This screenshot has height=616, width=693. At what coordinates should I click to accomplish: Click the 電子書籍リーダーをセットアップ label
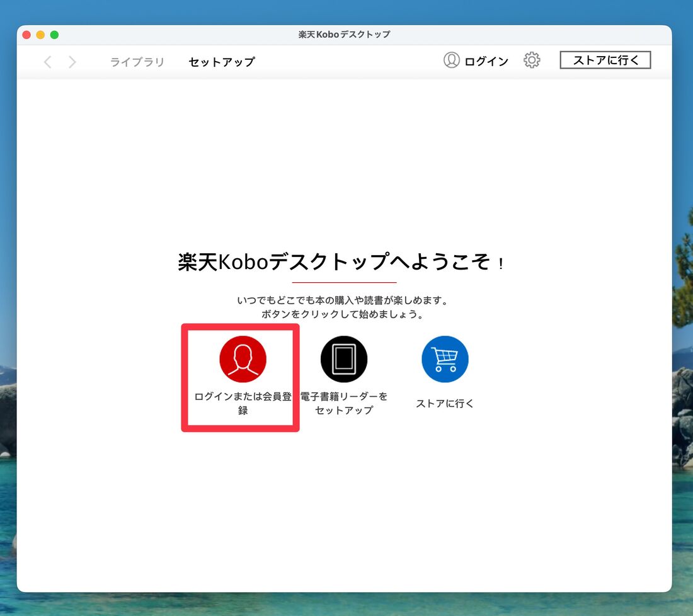344,403
